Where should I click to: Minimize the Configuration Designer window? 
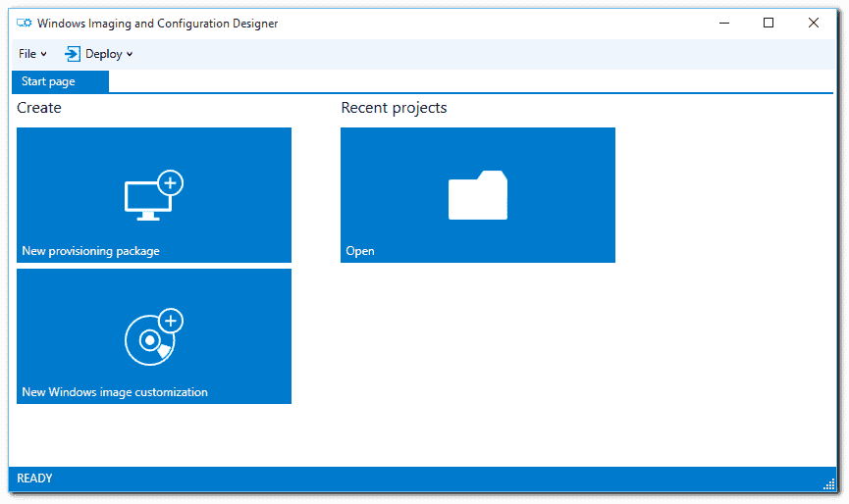[x=724, y=23]
